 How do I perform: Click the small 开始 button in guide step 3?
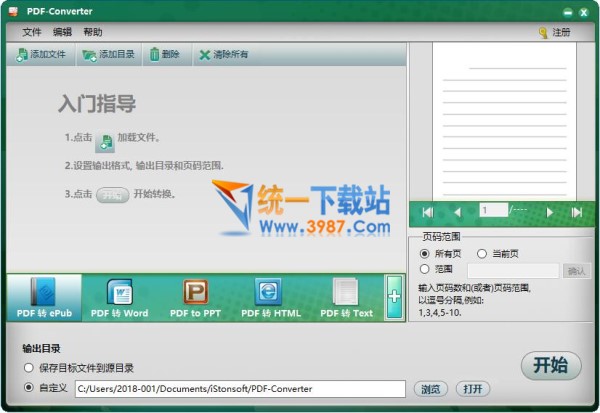coord(112,195)
